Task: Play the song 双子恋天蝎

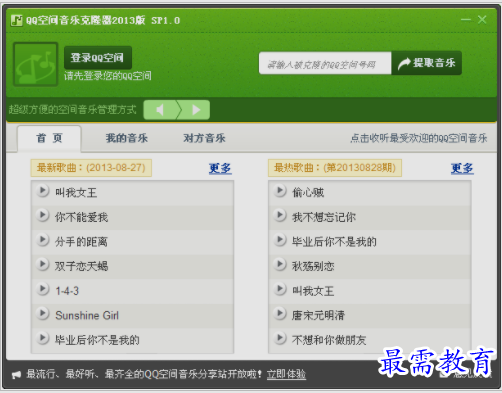Action: (x=43, y=265)
